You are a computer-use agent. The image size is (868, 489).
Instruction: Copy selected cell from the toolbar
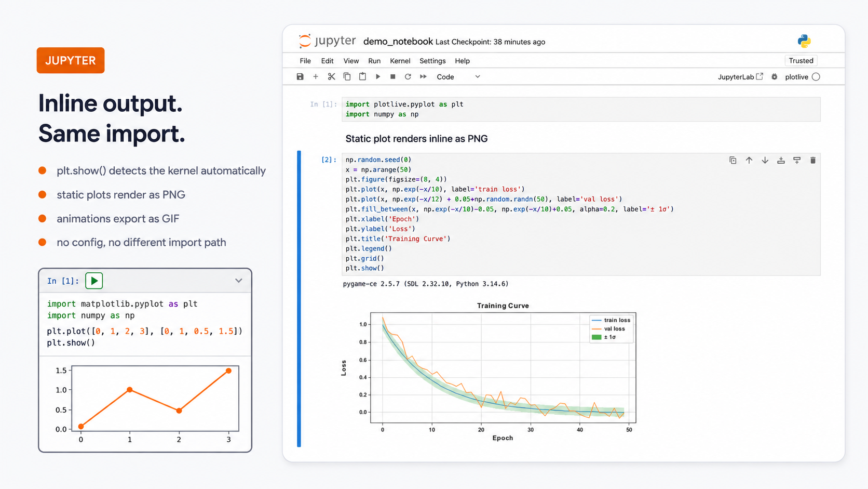coord(347,77)
